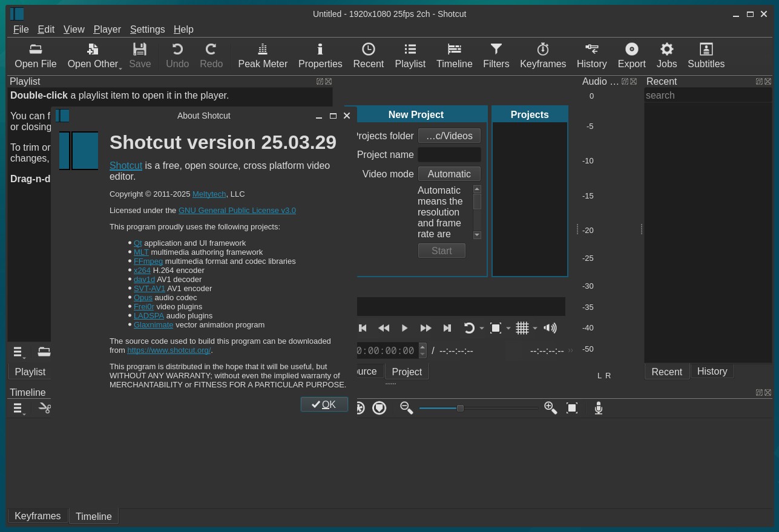Zoom in the timeline
Viewport: 779px width, 532px height.
(550, 408)
